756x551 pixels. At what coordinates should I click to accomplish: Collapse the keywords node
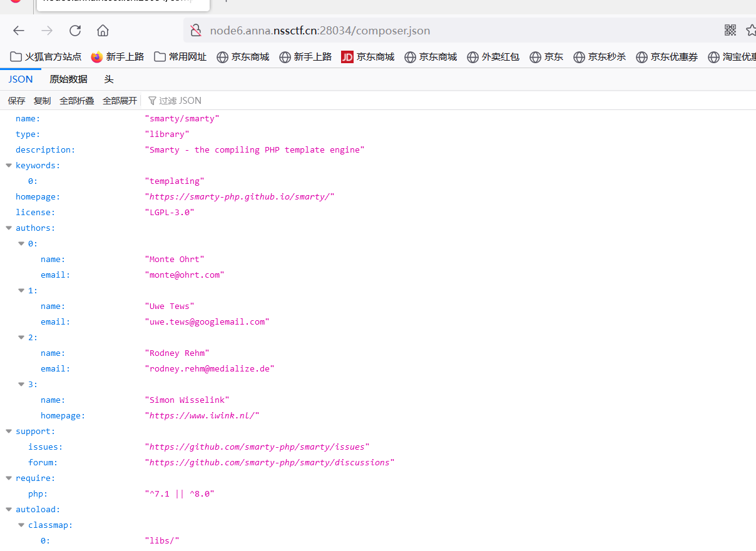(x=9, y=166)
